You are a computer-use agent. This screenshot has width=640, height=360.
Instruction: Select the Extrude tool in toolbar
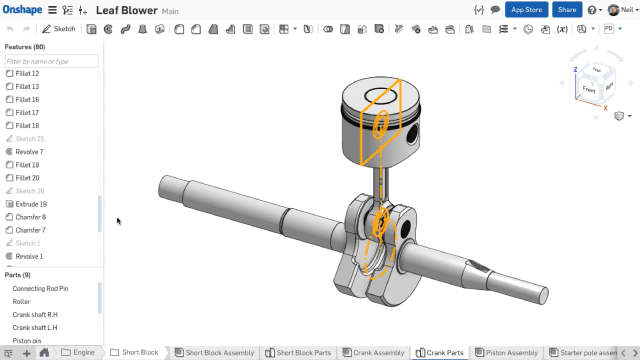(91, 29)
